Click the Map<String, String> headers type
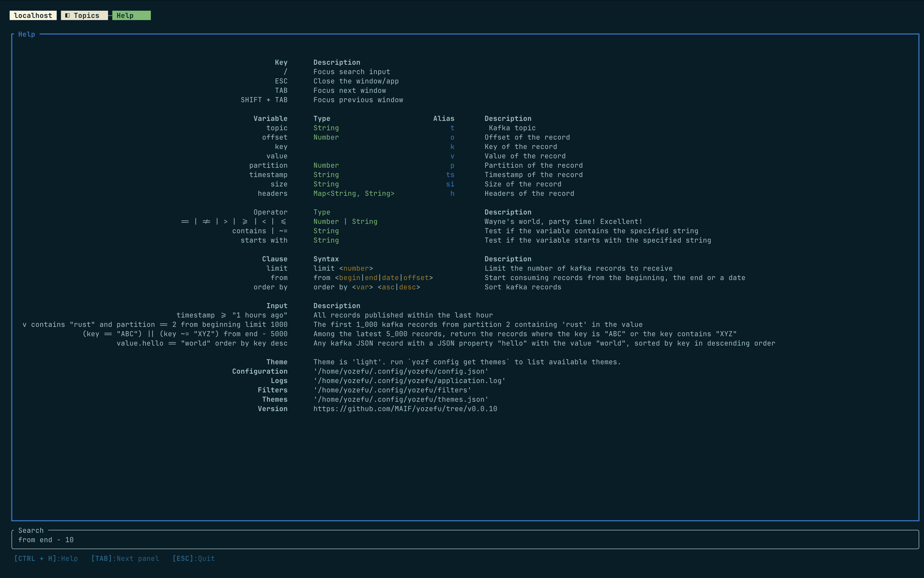 pyautogui.click(x=354, y=193)
